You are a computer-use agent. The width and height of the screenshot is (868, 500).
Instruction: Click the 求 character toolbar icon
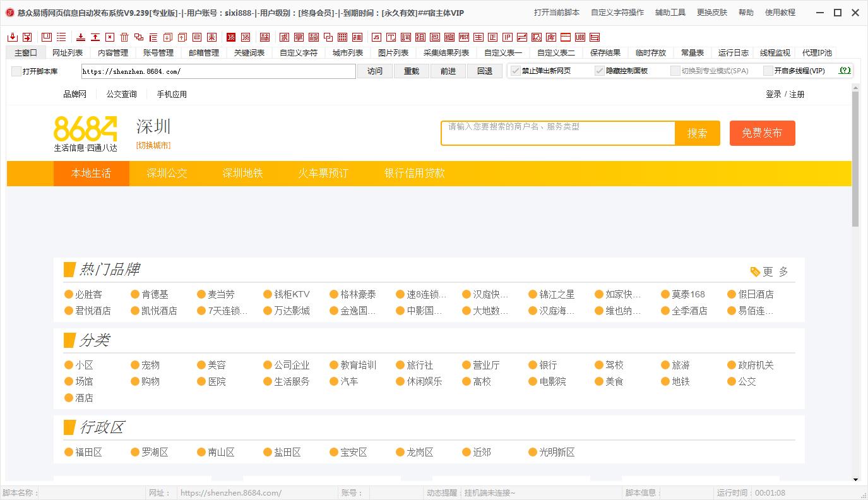(285, 37)
